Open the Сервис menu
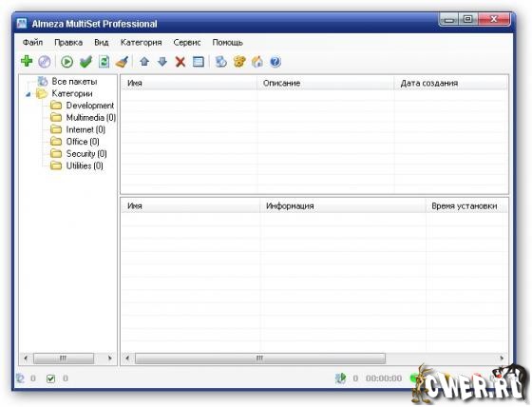 point(187,43)
